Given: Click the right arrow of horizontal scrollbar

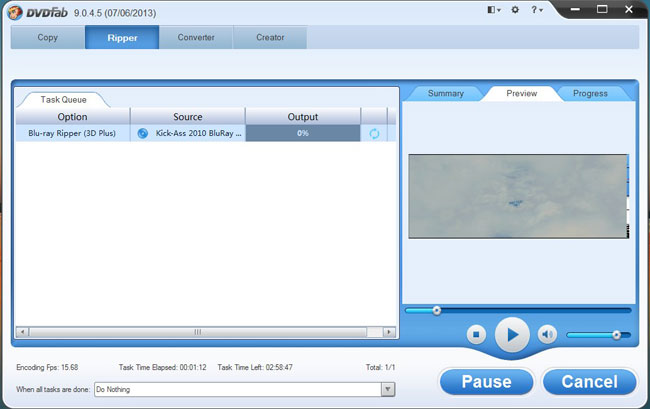Looking at the screenshot, I should coord(389,332).
